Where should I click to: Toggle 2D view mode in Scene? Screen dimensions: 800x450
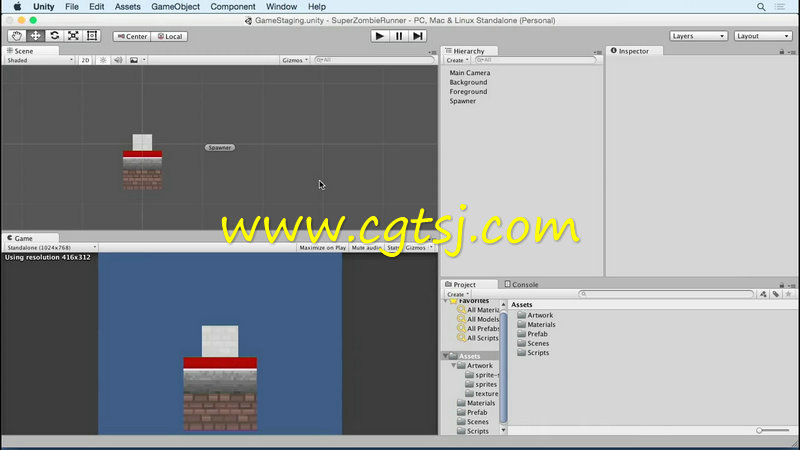[x=85, y=60]
